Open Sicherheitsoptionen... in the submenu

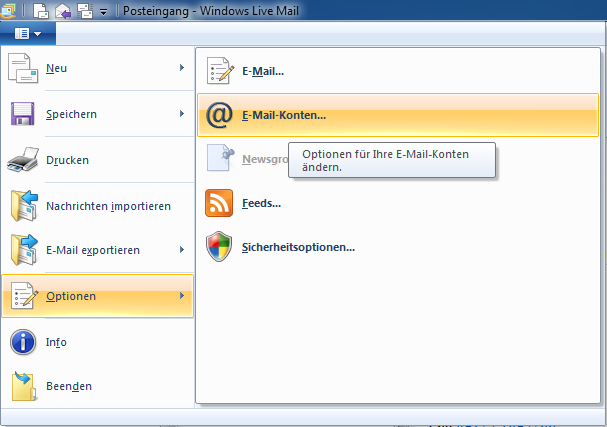coord(398,247)
